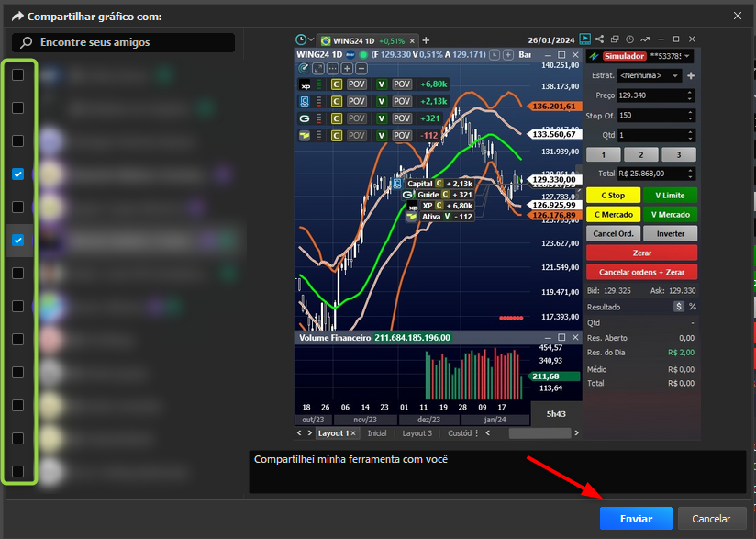This screenshot has height=539, width=756.
Task: Click the green status dot in chart header
Action: [364, 54]
